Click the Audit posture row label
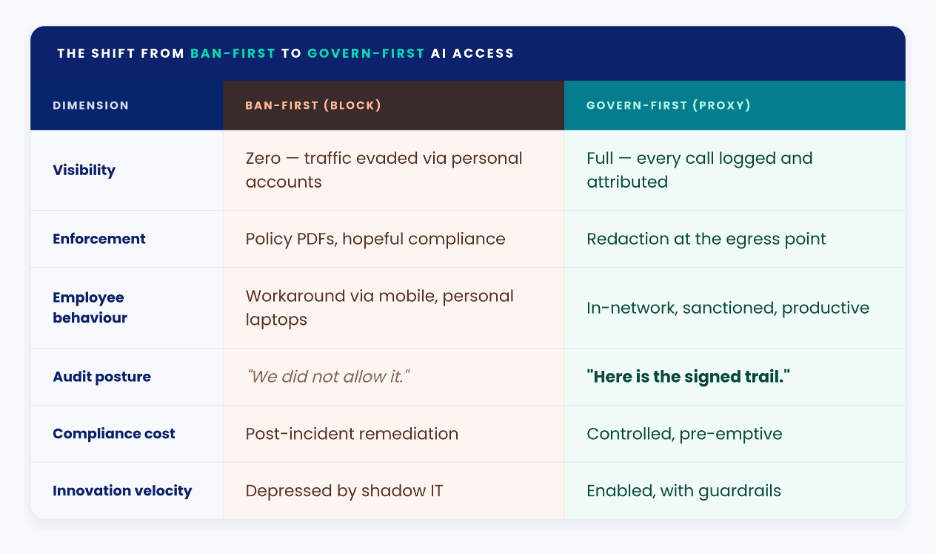This screenshot has height=554, width=936. [x=102, y=377]
